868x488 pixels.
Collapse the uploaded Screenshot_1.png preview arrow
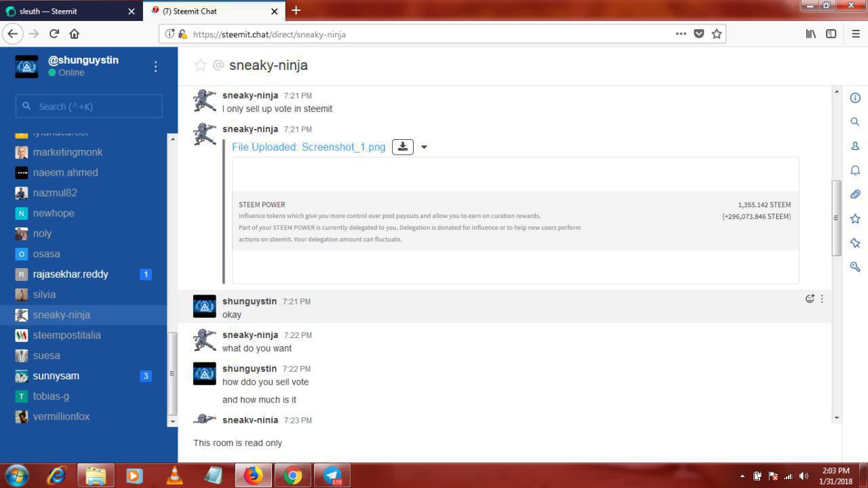click(x=424, y=147)
